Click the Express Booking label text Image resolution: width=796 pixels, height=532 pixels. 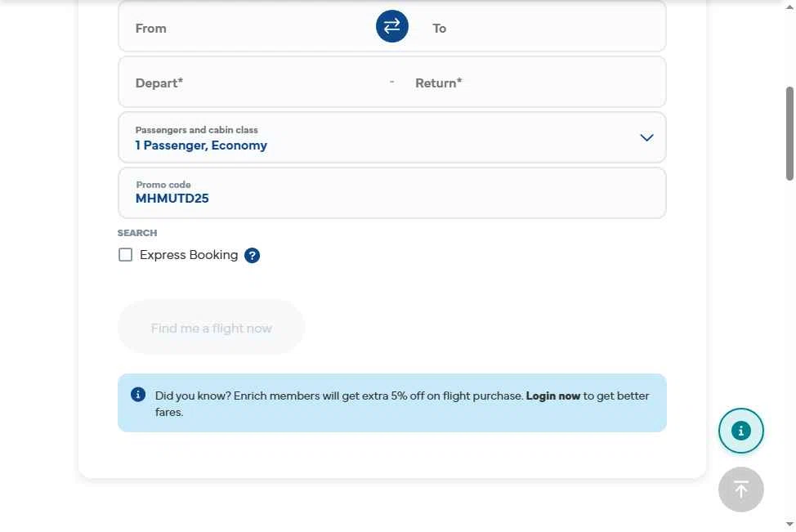click(x=189, y=255)
